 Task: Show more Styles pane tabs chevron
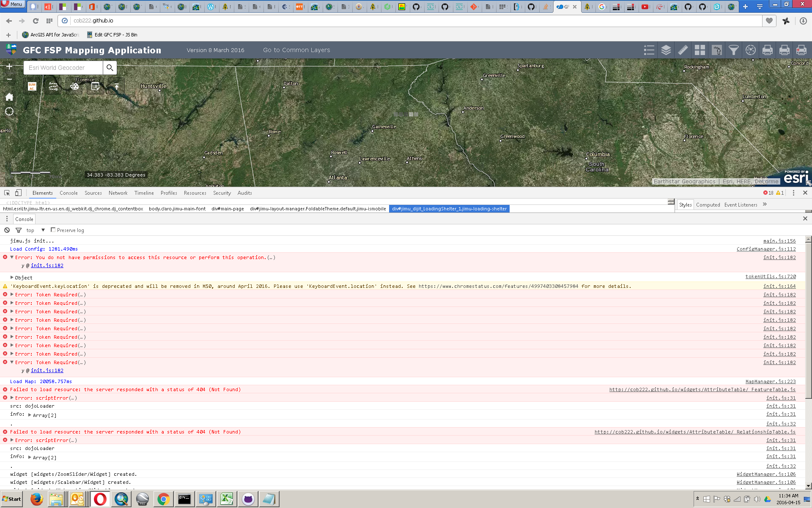(765, 204)
